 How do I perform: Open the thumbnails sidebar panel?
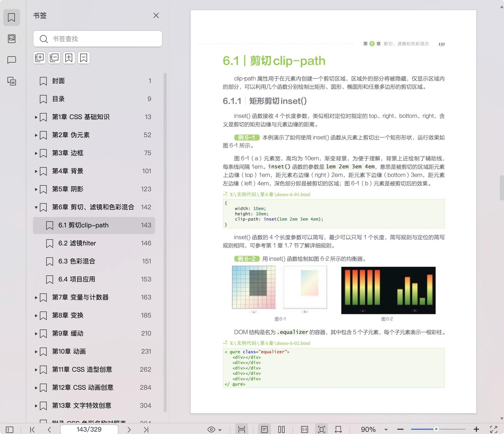[x=11, y=39]
